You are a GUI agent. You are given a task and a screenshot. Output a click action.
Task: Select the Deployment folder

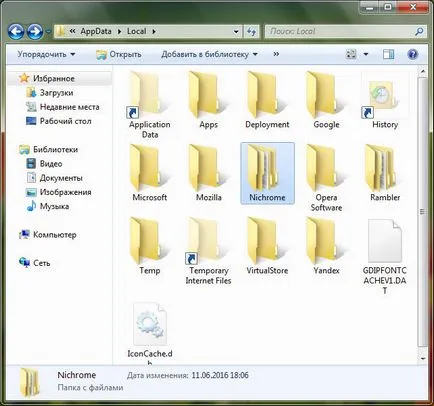pyautogui.click(x=267, y=100)
